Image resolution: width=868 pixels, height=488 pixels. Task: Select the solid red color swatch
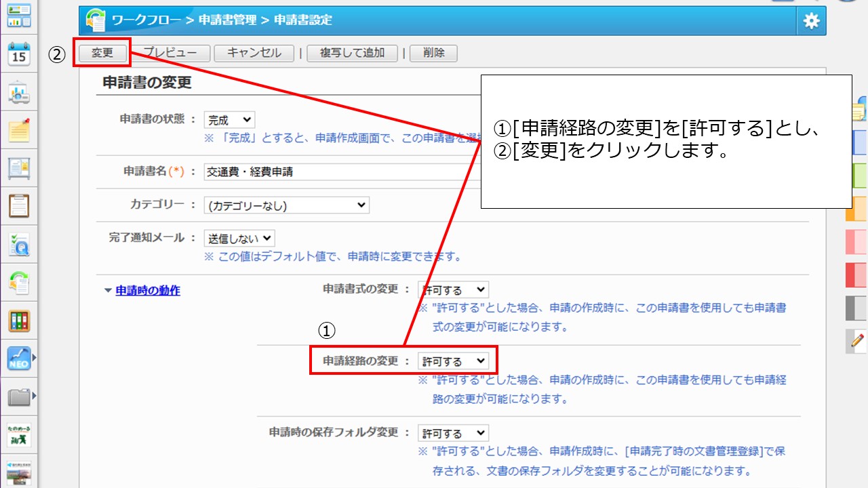point(856,275)
